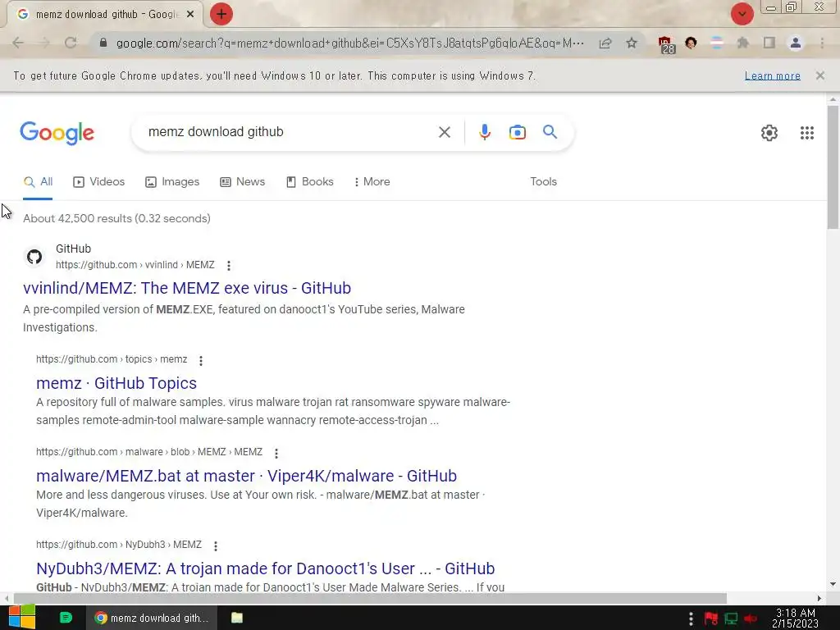This screenshot has height=630, width=840.
Task: Submit the search with the magnifier icon
Action: coord(550,132)
